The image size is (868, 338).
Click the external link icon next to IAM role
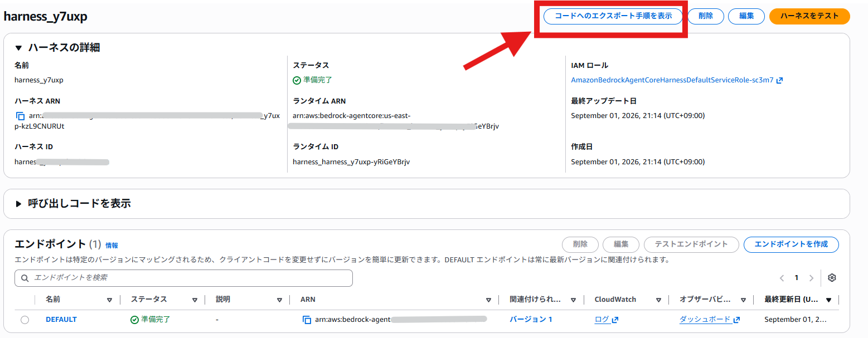[x=780, y=80]
